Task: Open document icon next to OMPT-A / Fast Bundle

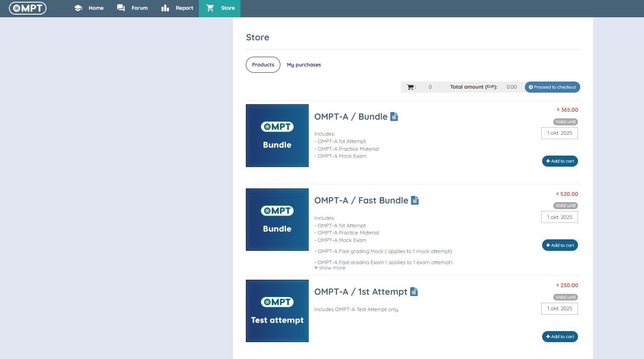Action: [x=415, y=200]
